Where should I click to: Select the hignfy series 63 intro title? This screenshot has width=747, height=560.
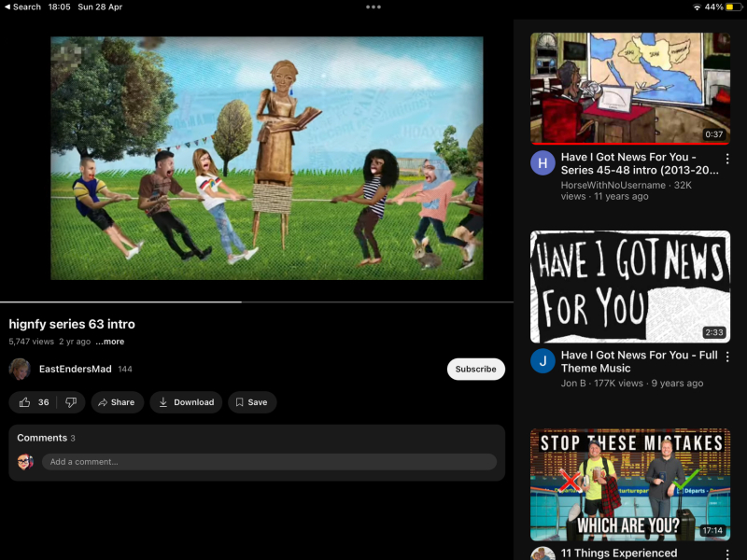coord(72,324)
